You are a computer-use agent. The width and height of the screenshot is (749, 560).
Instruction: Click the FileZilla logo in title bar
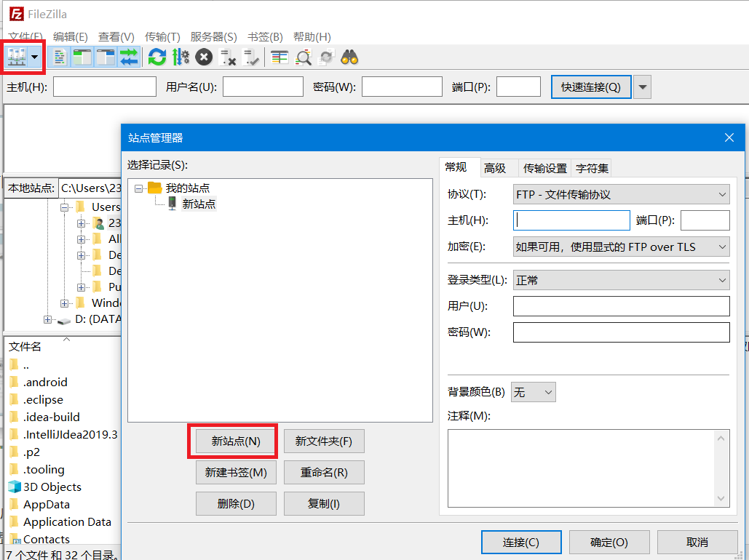pos(16,14)
